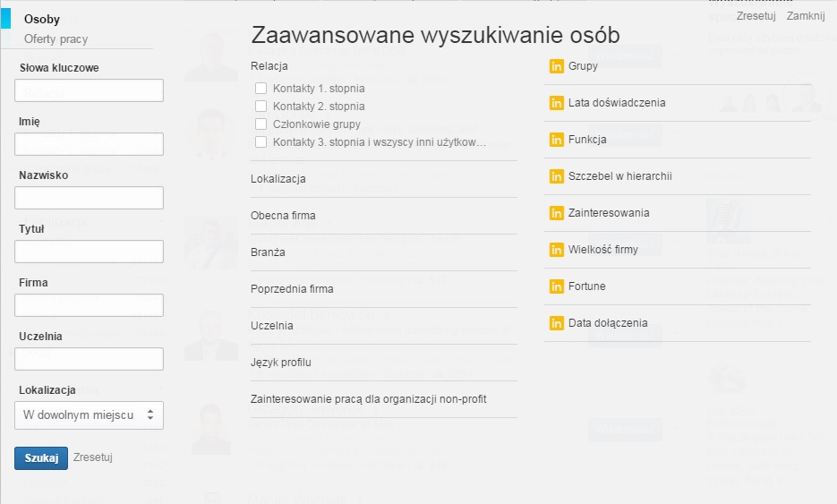Expand the Obecna firma filter section
Viewport: 837px width, 504px height.
(x=283, y=216)
